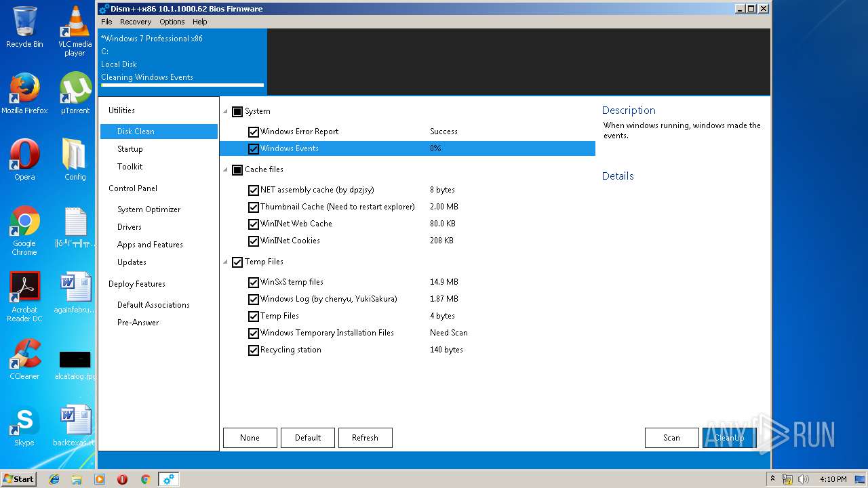The width and height of the screenshot is (868, 488).
Task: Click the volume speaker tray icon
Action: (804, 479)
